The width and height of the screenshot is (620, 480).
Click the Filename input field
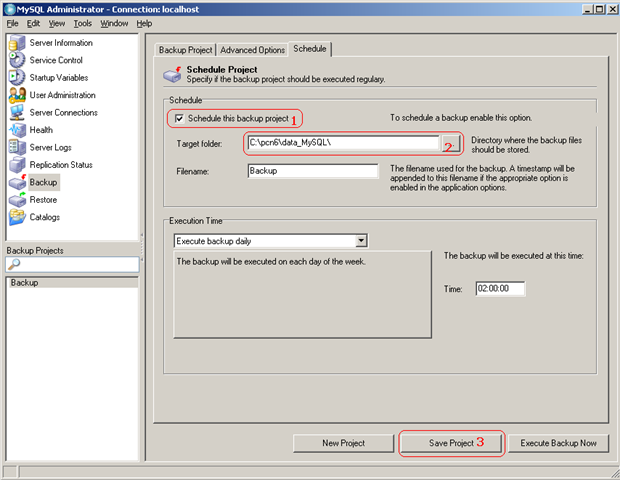[x=313, y=171]
